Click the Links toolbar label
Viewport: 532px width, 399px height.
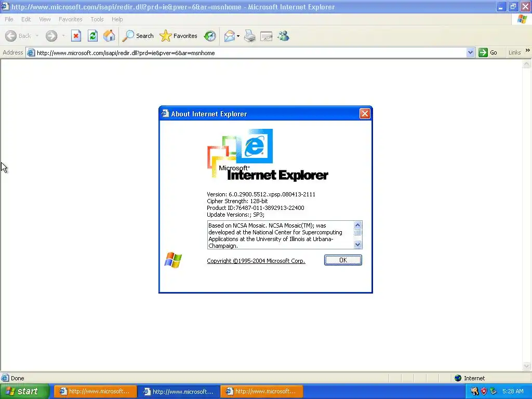coord(514,52)
